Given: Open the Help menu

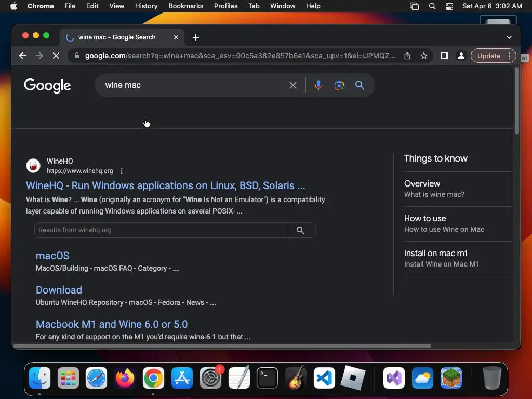Looking at the screenshot, I should [x=313, y=6].
